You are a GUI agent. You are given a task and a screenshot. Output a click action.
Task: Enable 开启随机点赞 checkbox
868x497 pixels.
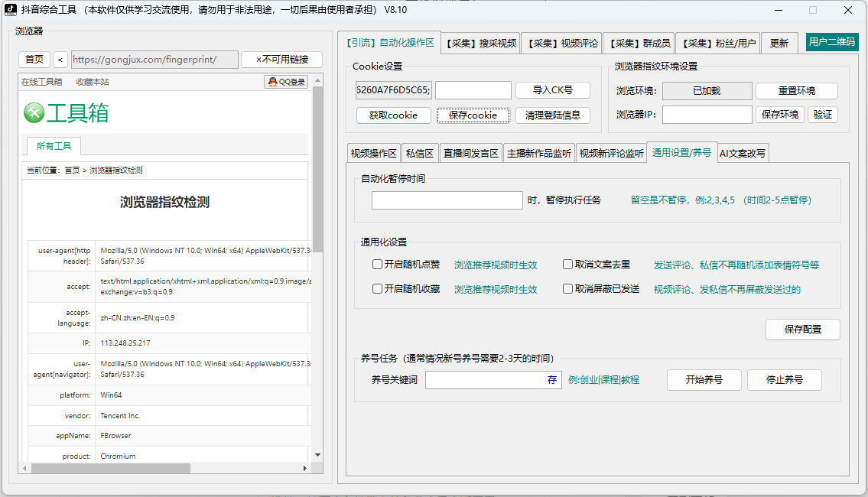377,265
